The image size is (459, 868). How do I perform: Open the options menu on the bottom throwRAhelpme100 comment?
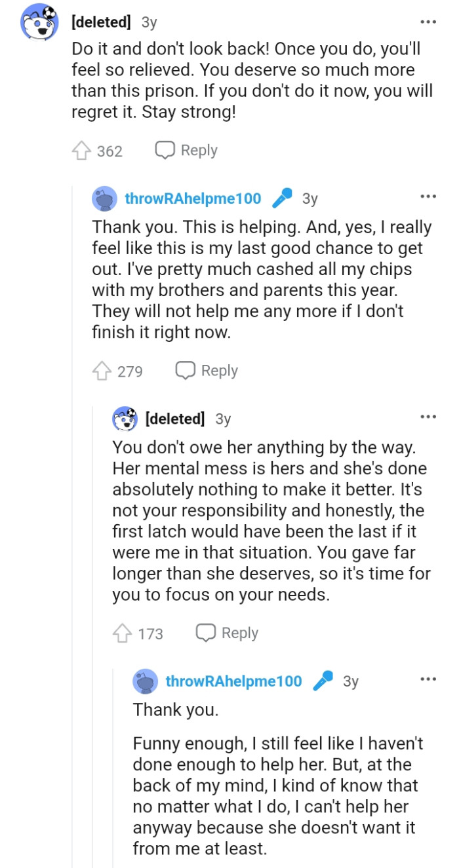428,679
